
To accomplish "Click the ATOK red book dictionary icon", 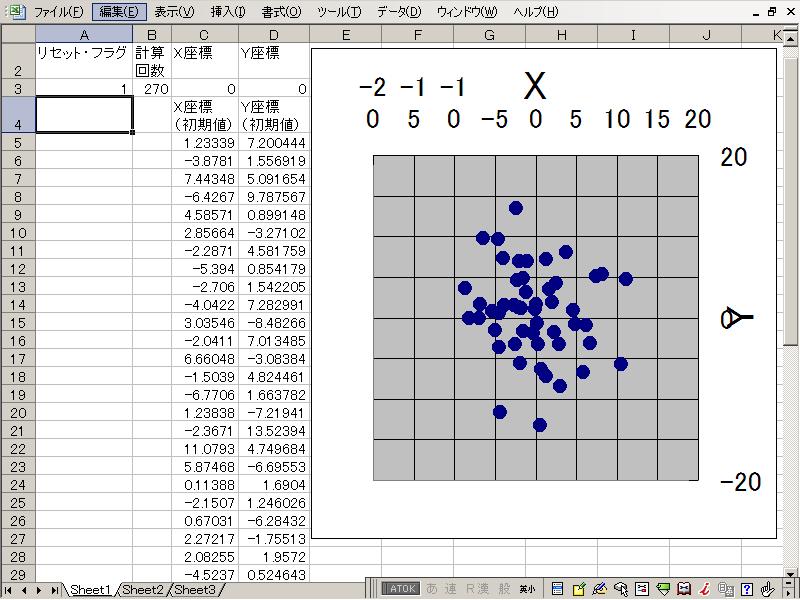I will [x=684, y=589].
